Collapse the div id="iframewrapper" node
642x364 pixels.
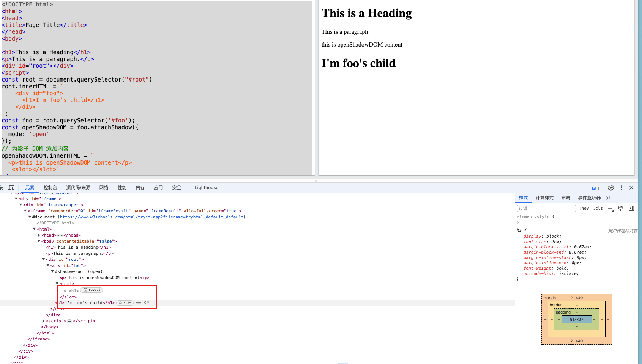click(x=21, y=205)
